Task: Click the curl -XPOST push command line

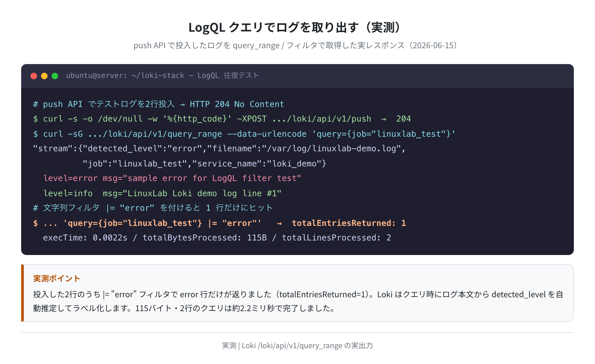Action: (x=222, y=119)
